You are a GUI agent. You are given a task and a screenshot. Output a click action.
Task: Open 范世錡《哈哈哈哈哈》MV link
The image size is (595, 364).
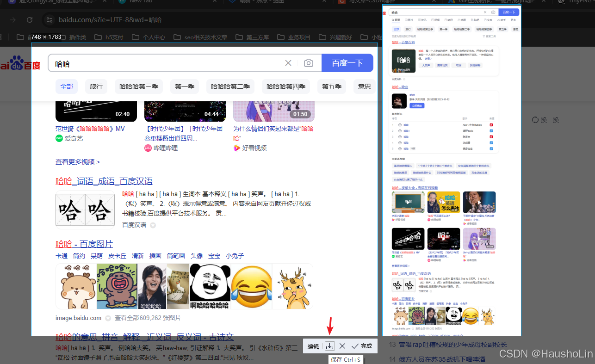coord(90,129)
